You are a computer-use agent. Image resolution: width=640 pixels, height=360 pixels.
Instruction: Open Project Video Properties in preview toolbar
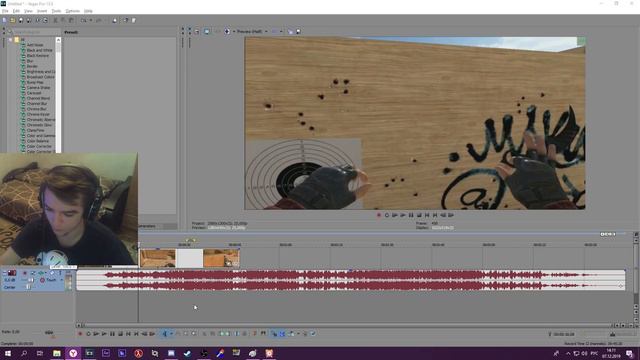[x=197, y=31]
